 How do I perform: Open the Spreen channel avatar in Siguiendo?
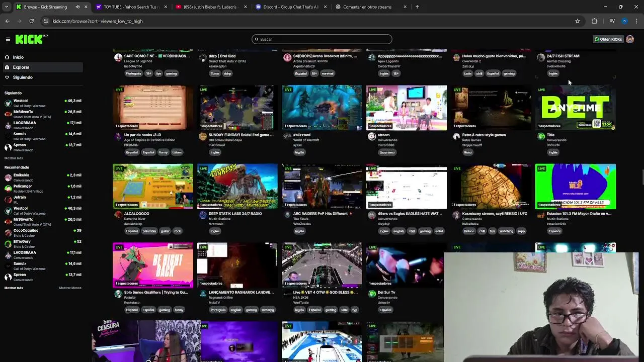pos(8,147)
